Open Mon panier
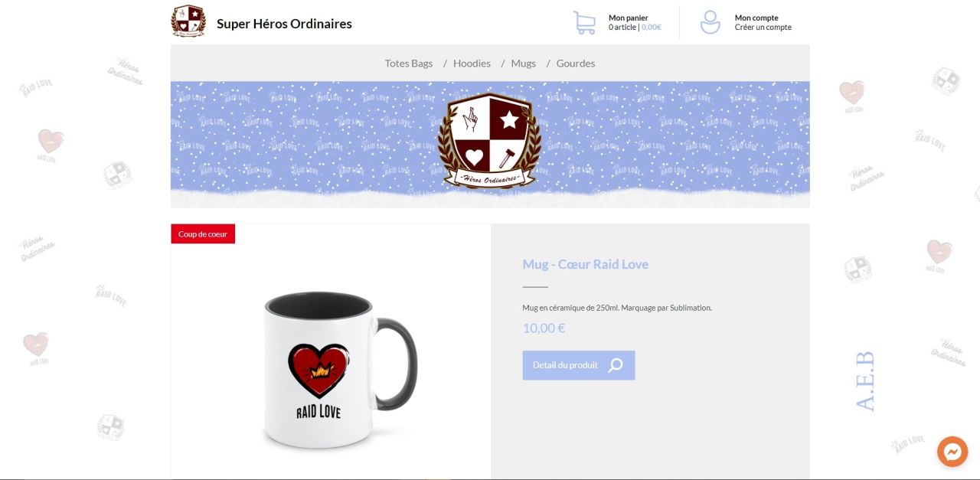980x480 pixels. pyautogui.click(x=629, y=18)
